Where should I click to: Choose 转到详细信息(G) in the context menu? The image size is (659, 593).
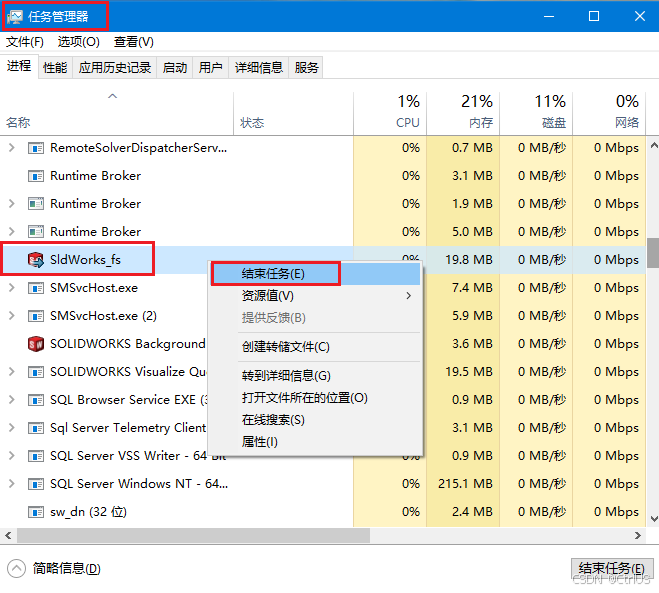(x=316, y=376)
